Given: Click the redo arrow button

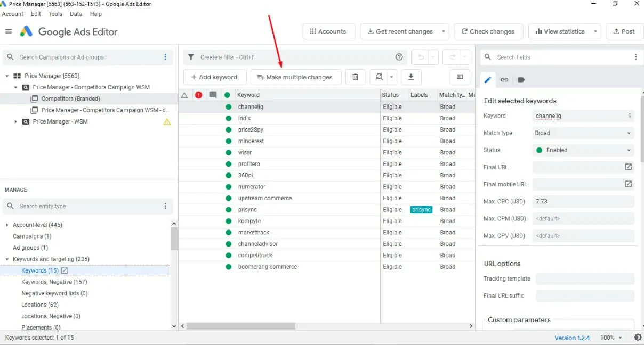Looking at the screenshot, I should coord(452,57).
